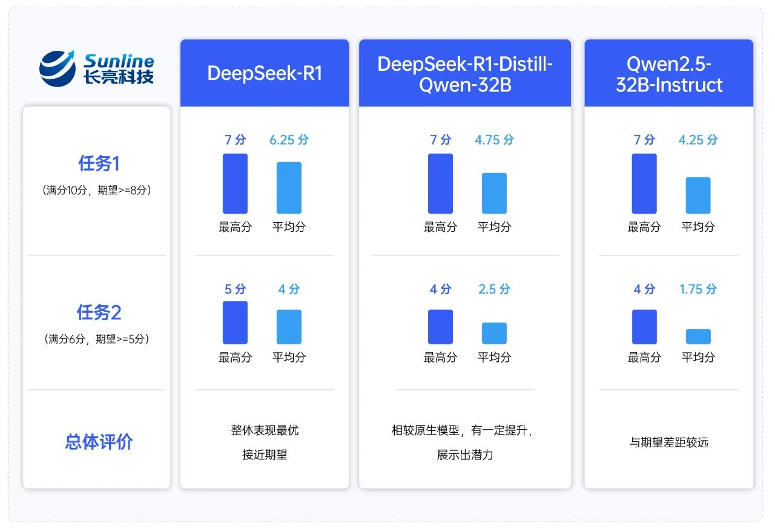Click the 4.75分 average score bar
The image size is (775, 532).
494,193
